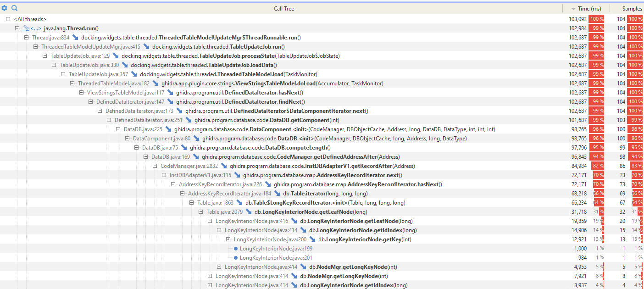
Task: Collapse the DataDB.computeLength() node
Action: point(137,148)
